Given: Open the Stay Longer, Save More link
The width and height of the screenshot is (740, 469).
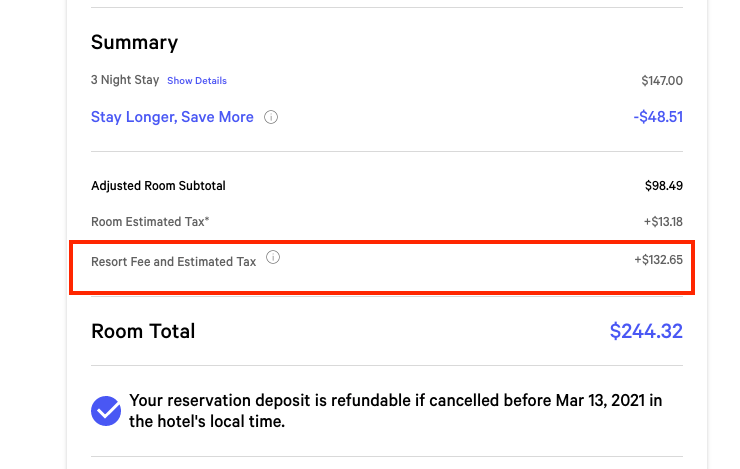Looking at the screenshot, I should click(x=172, y=117).
